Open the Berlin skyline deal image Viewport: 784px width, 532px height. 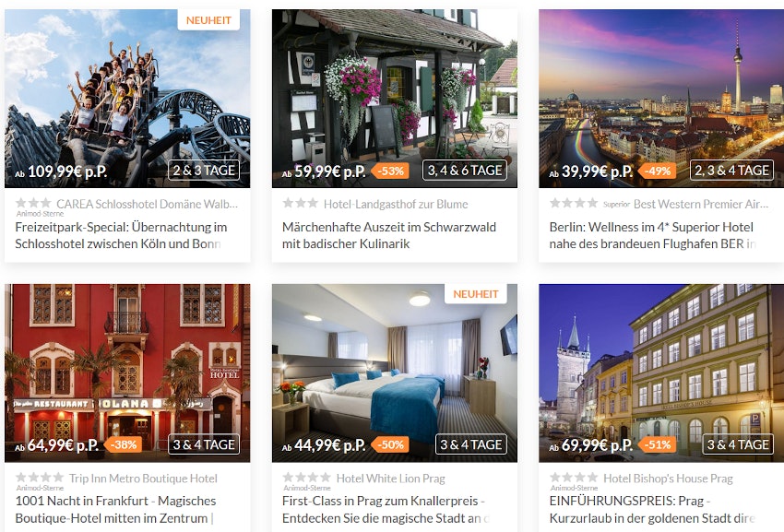tap(661, 99)
